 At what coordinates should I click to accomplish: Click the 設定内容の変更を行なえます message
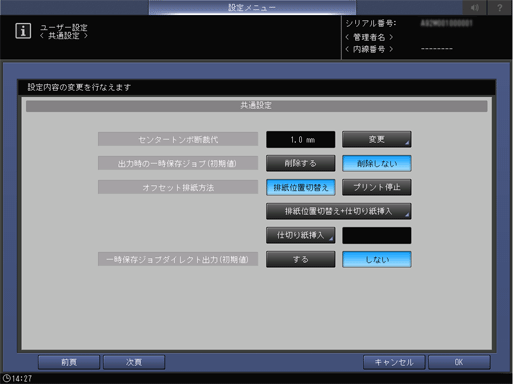pyautogui.click(x=79, y=87)
